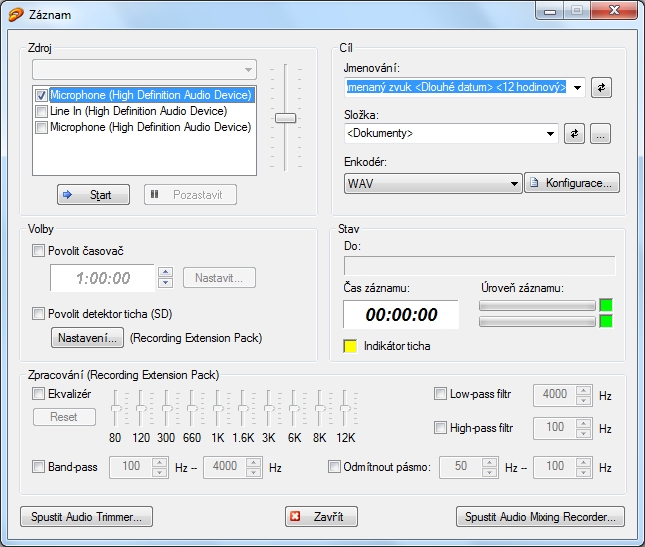Check the last Microphone device checkbox
This screenshot has height=547, width=645.
41,127
